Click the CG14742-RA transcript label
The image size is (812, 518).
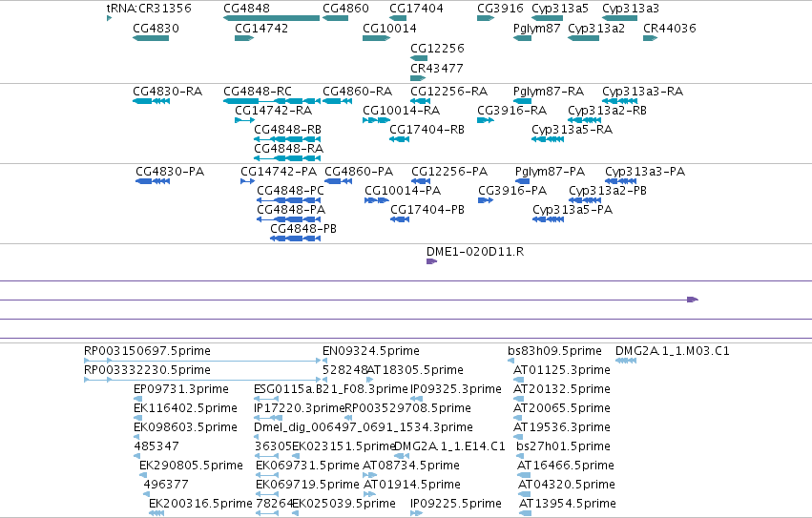click(x=274, y=111)
